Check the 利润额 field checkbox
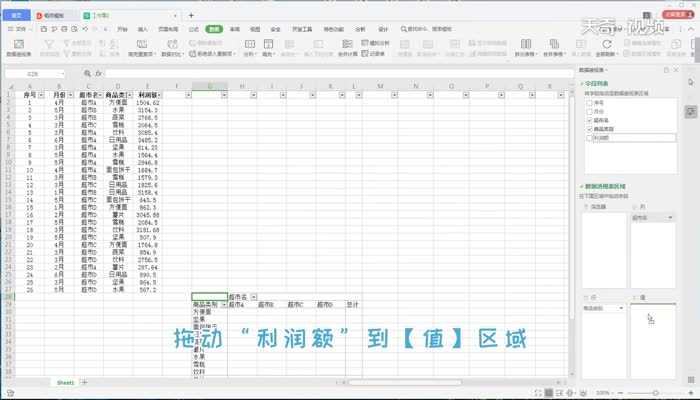Screen dimensions: 700x400 tap(588, 138)
